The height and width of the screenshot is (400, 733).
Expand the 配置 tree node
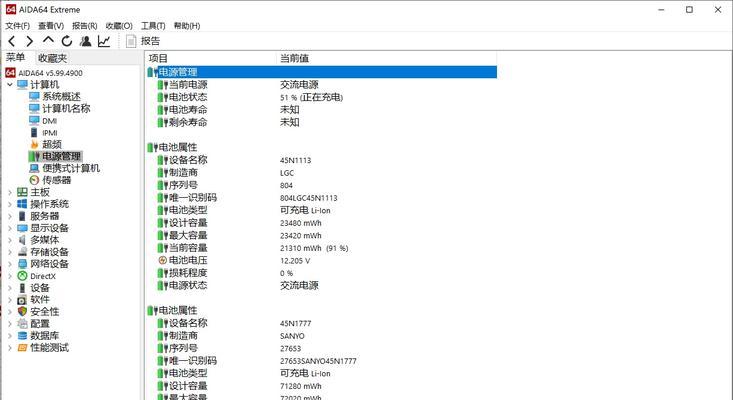coord(10,324)
